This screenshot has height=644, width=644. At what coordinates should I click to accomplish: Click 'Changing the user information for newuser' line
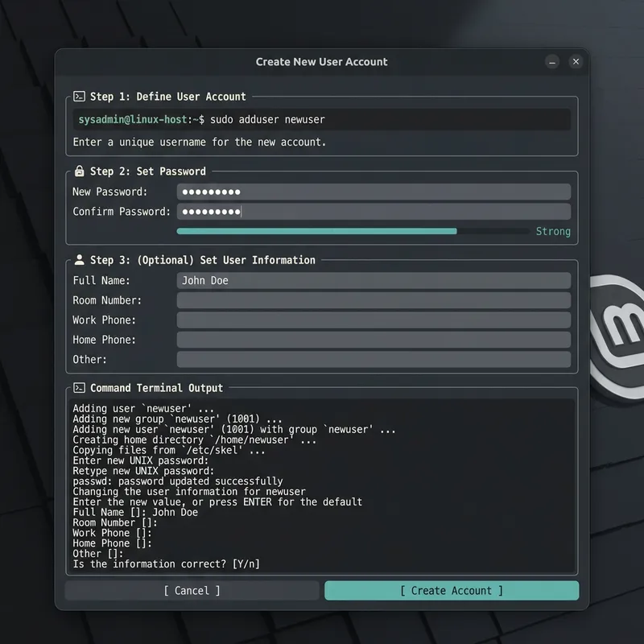[189, 492]
